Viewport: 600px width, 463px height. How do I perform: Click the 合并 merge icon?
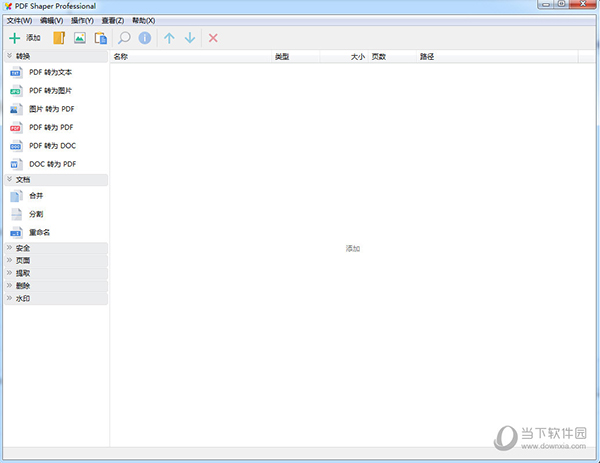(16, 196)
